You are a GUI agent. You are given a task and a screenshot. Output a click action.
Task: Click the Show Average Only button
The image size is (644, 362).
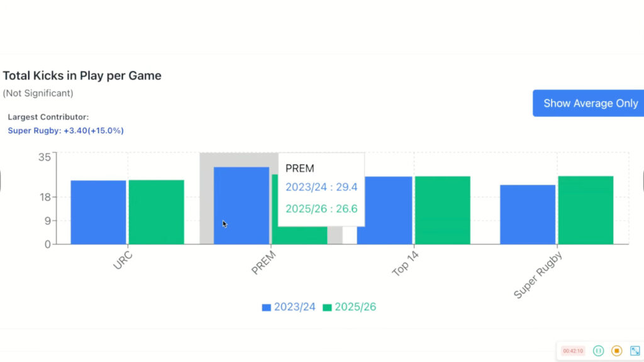(589, 103)
